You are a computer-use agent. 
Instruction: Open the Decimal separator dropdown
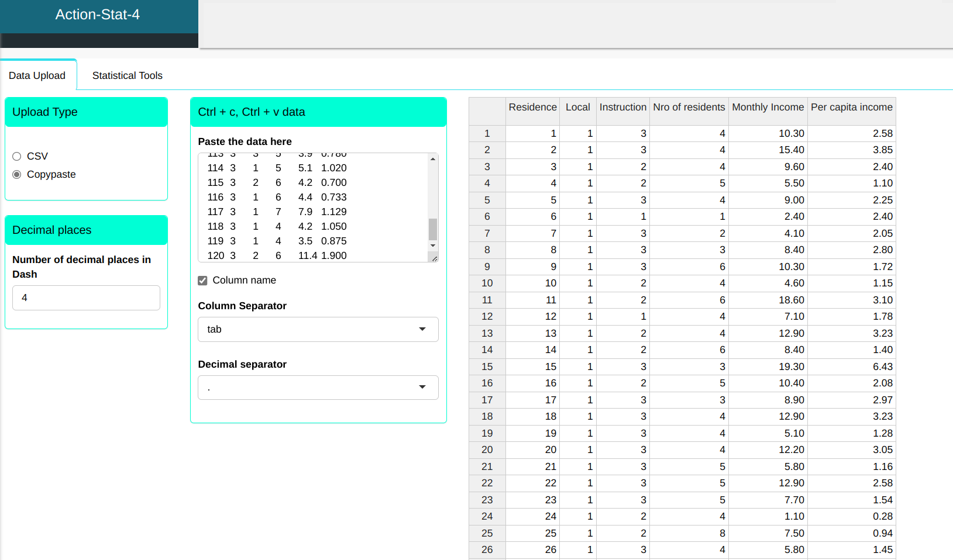pyautogui.click(x=318, y=388)
